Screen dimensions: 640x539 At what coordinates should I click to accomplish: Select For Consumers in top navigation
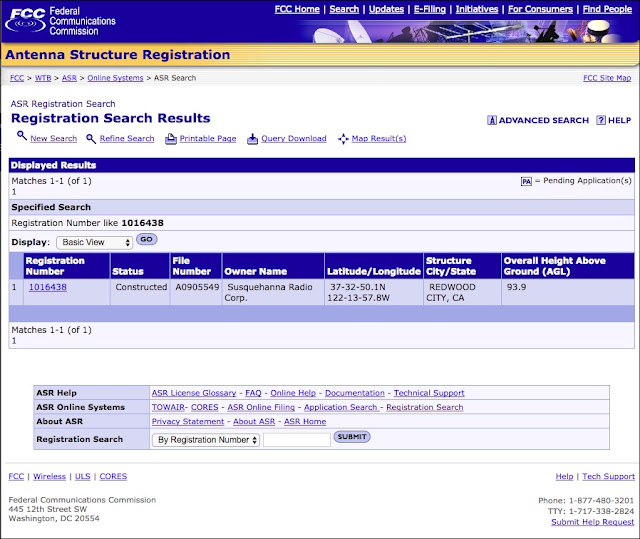[540, 9]
